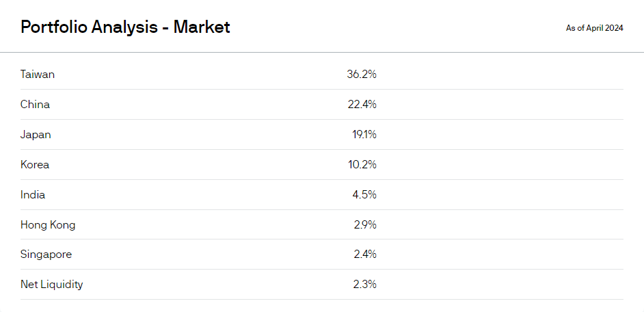644x312 pixels.
Task: Select the Taiwan market row label
Action: (x=38, y=75)
